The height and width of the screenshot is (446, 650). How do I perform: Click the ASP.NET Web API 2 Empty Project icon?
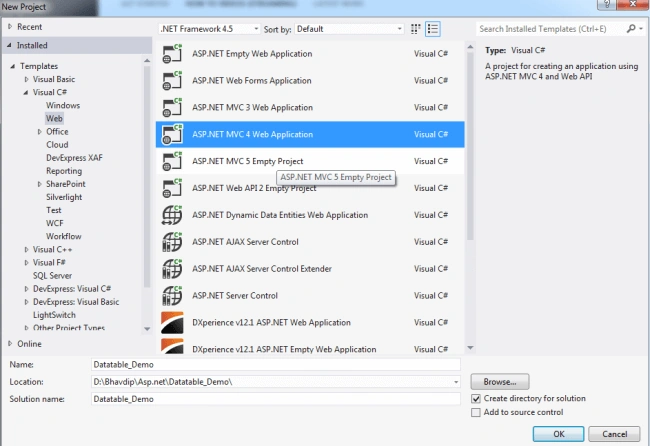(172, 188)
